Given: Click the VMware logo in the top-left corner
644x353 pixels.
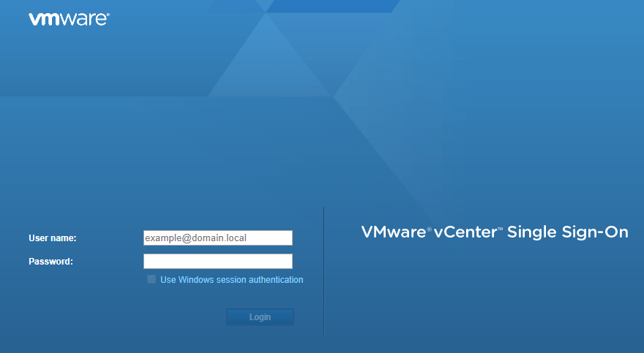Looking at the screenshot, I should click(68, 19).
